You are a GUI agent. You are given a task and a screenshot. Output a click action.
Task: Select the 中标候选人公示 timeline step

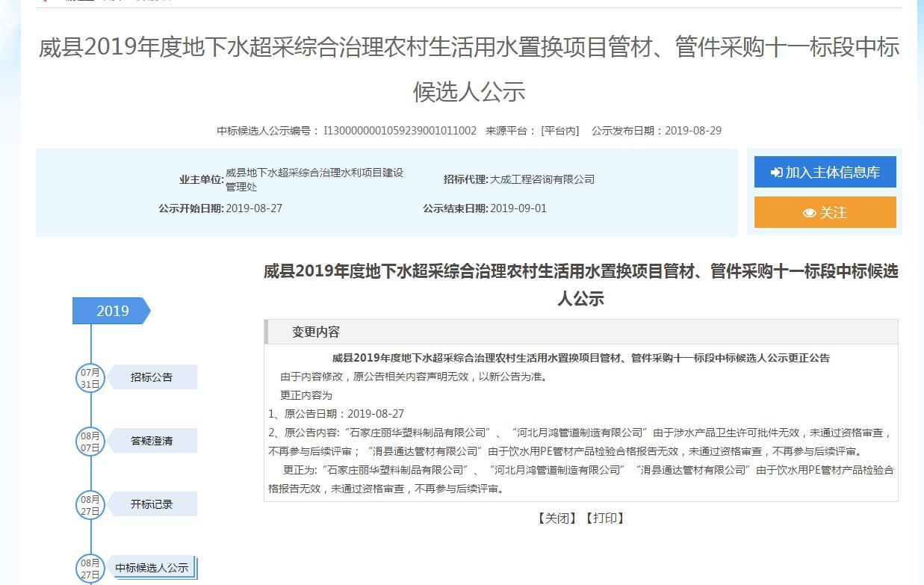pos(152,568)
